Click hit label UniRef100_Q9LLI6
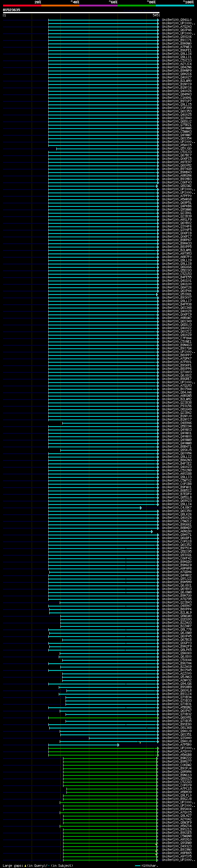This screenshot has width=197, height=868. (176, 54)
